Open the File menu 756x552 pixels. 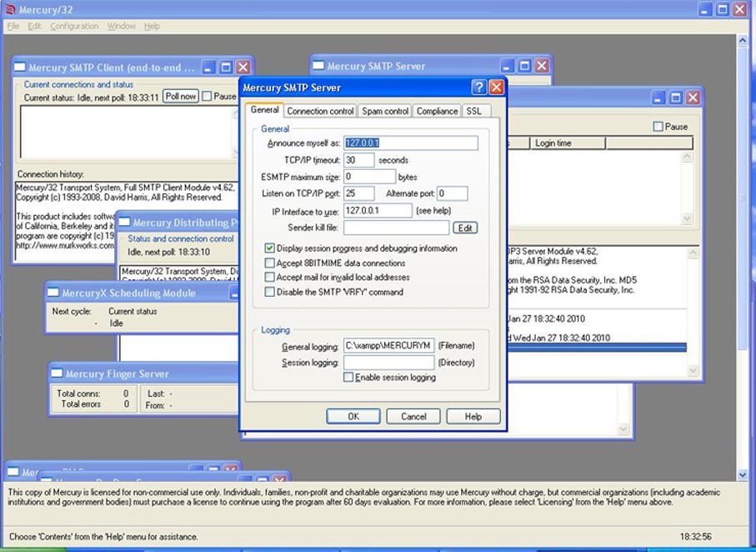pos(13,26)
